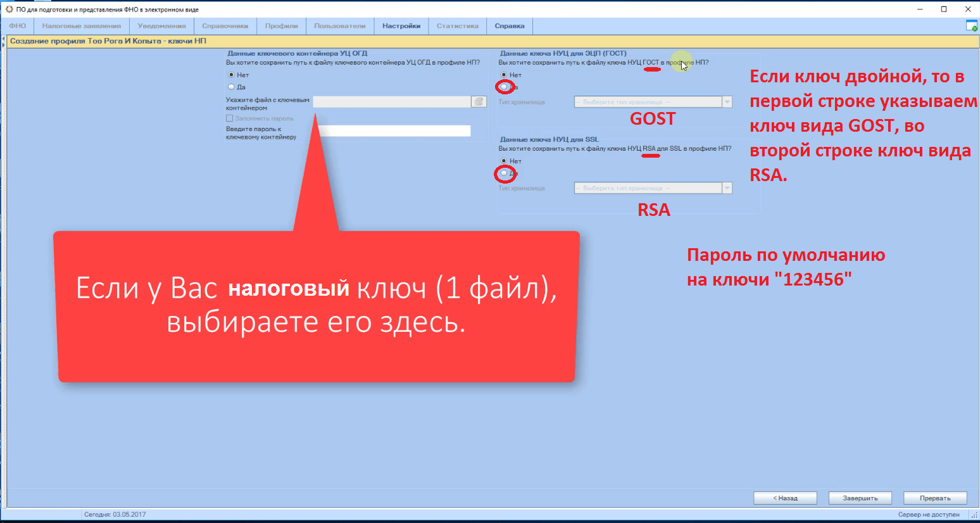Click the small collapse arrow left of profile header
This screenshot has width=980, height=523.
tap(4, 41)
